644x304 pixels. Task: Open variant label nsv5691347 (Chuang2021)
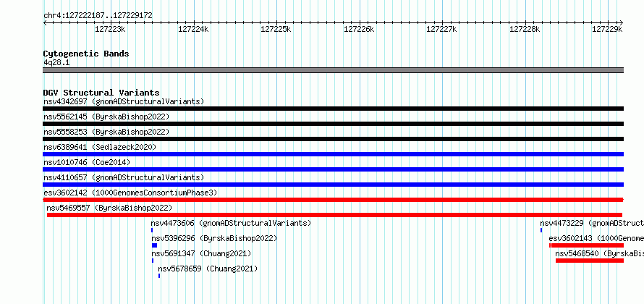click(x=201, y=253)
